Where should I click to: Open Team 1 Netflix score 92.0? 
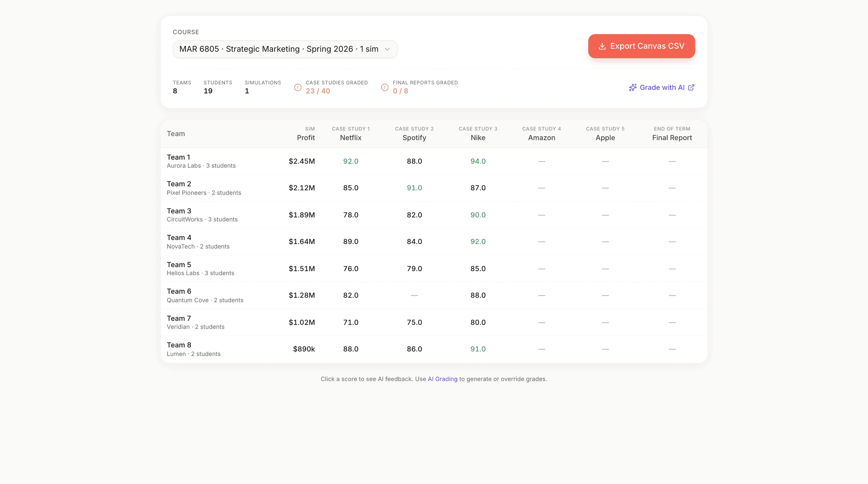coord(351,161)
